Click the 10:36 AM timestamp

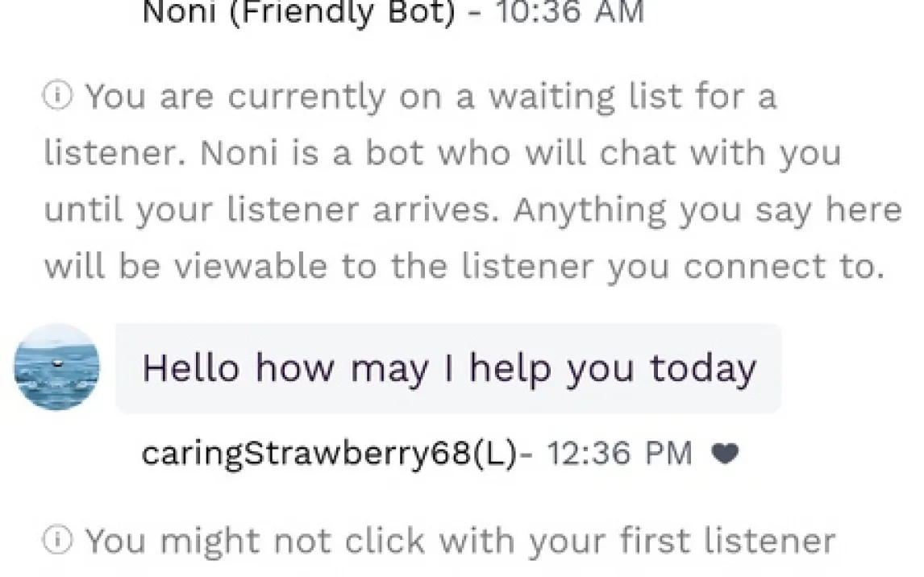coord(568,13)
